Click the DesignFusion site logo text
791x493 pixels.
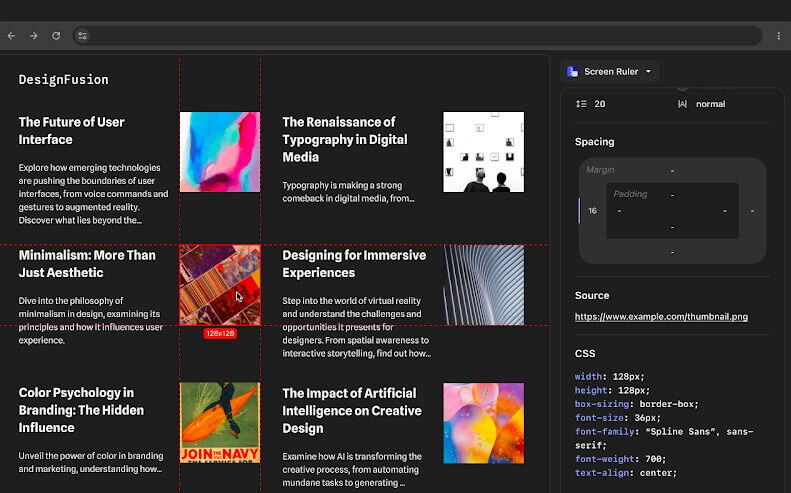point(64,80)
